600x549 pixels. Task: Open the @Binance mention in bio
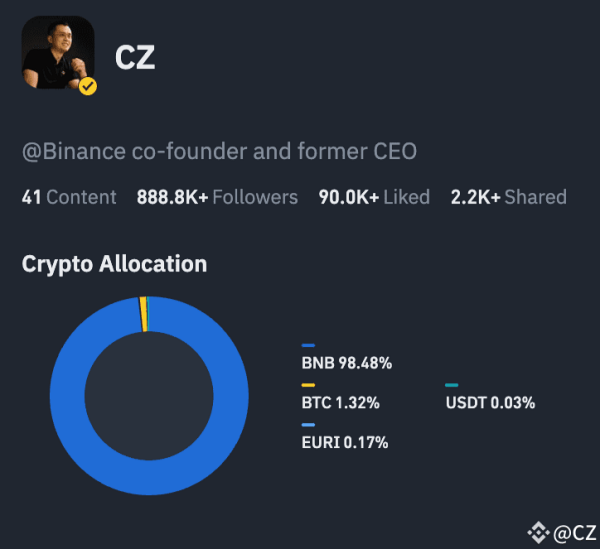74,152
